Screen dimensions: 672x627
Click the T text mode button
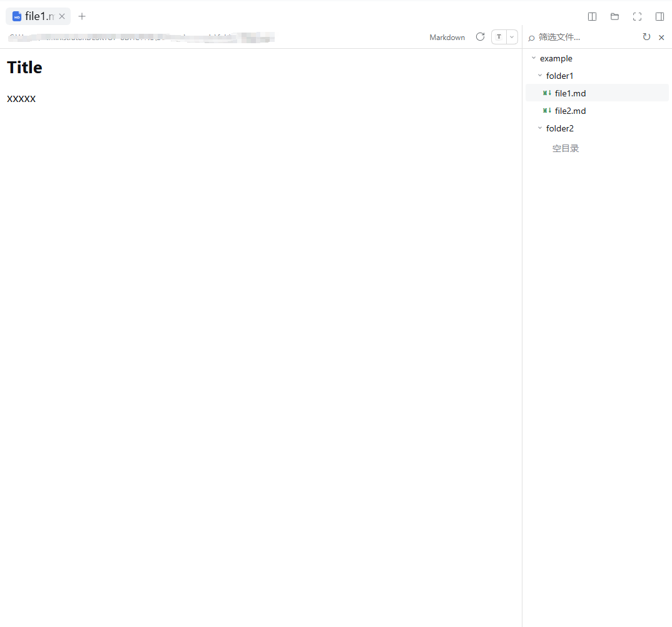coord(499,37)
